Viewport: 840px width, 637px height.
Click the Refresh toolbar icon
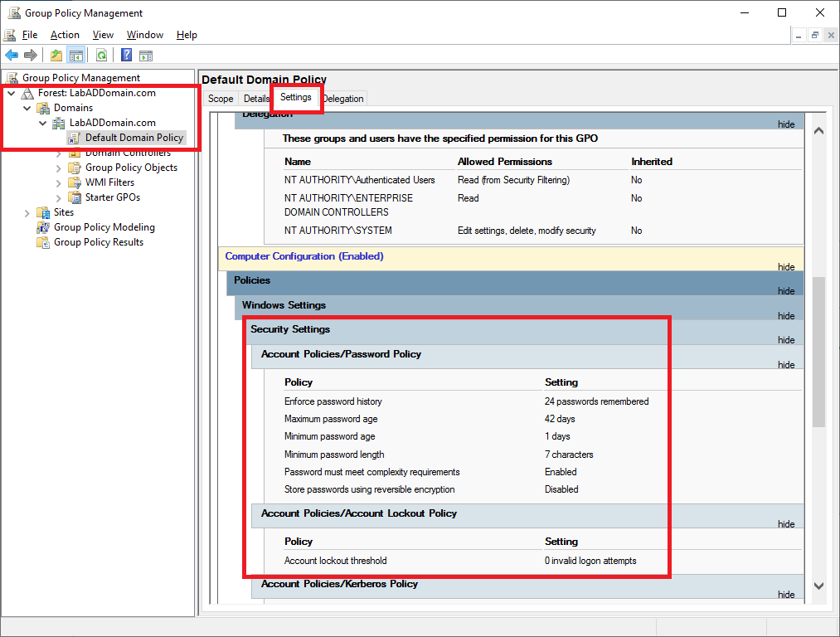click(101, 56)
